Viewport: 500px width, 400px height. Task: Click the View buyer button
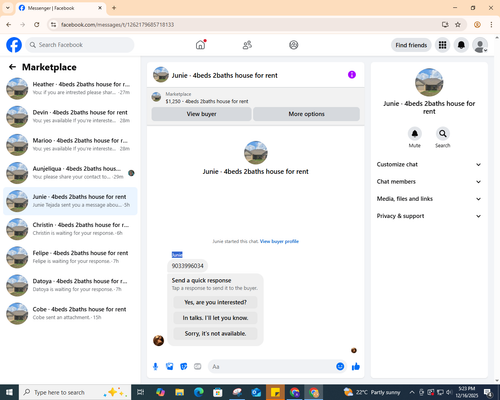tap(201, 114)
